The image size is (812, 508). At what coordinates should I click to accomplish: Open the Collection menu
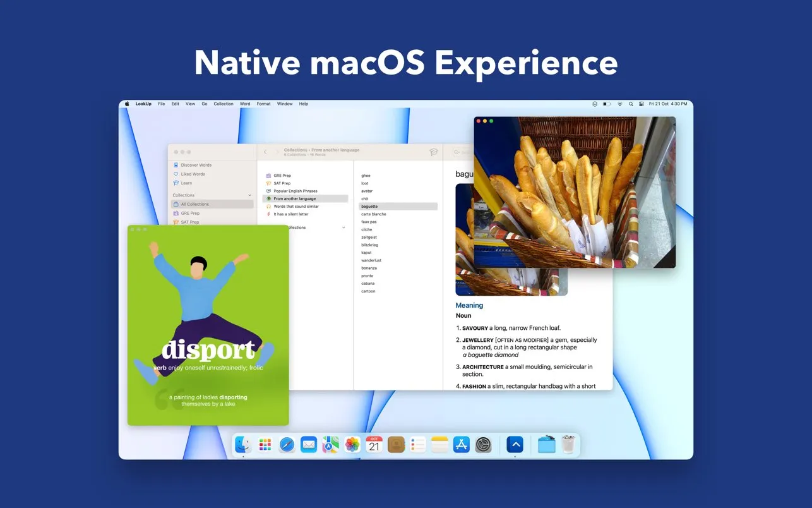224,104
